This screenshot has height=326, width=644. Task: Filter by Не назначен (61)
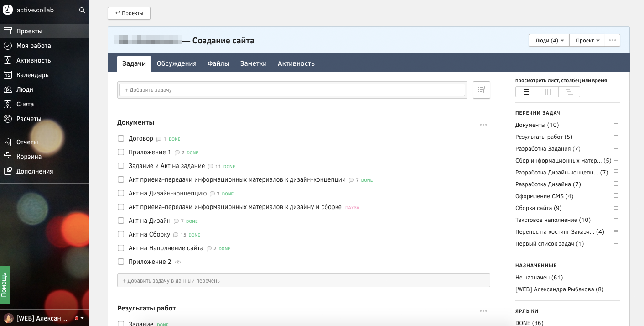point(539,277)
